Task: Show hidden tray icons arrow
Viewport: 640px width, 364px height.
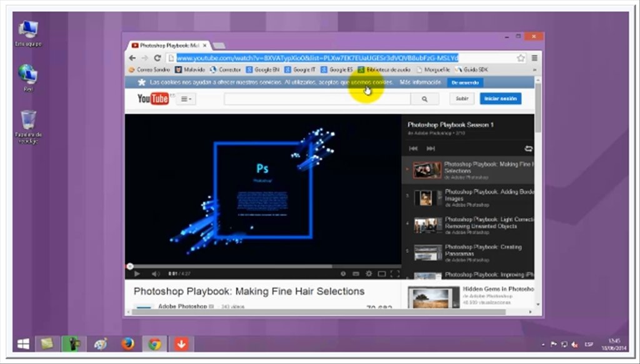Action: [x=543, y=345]
